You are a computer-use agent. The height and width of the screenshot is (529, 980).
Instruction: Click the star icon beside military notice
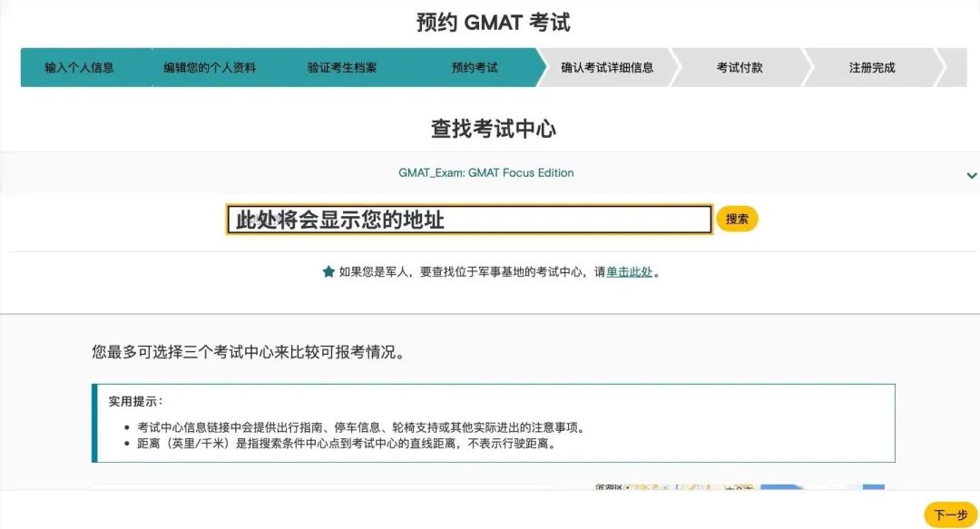[328, 271]
